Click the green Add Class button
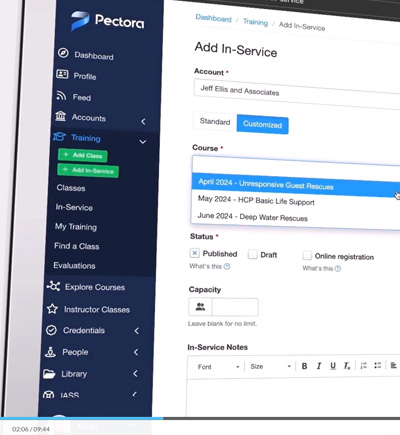The width and height of the screenshot is (400, 435). (83, 155)
